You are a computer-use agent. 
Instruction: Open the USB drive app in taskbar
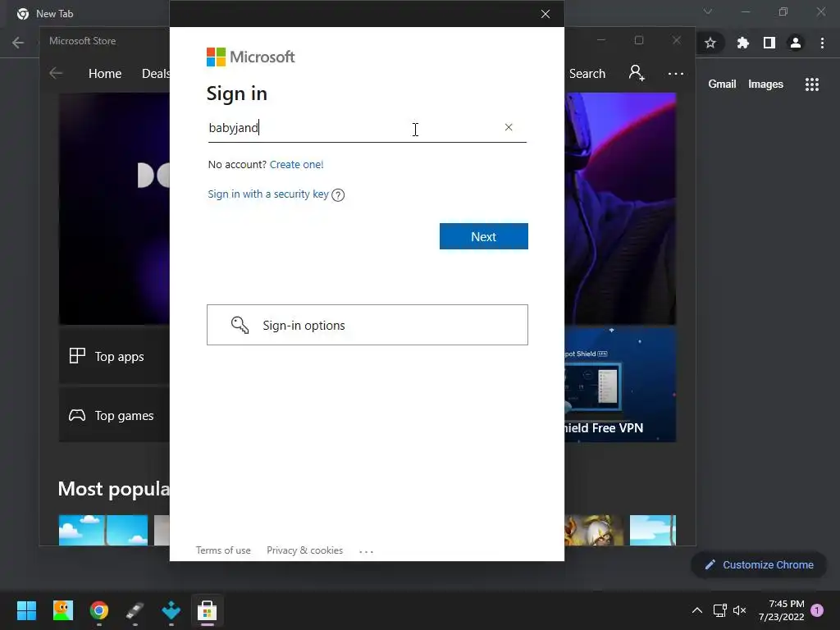pos(135,610)
